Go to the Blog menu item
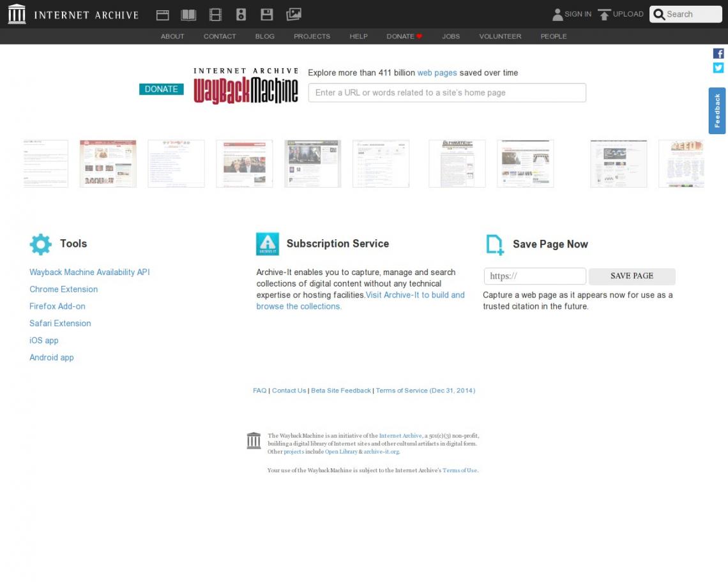The height and width of the screenshot is (582, 728). (x=264, y=36)
